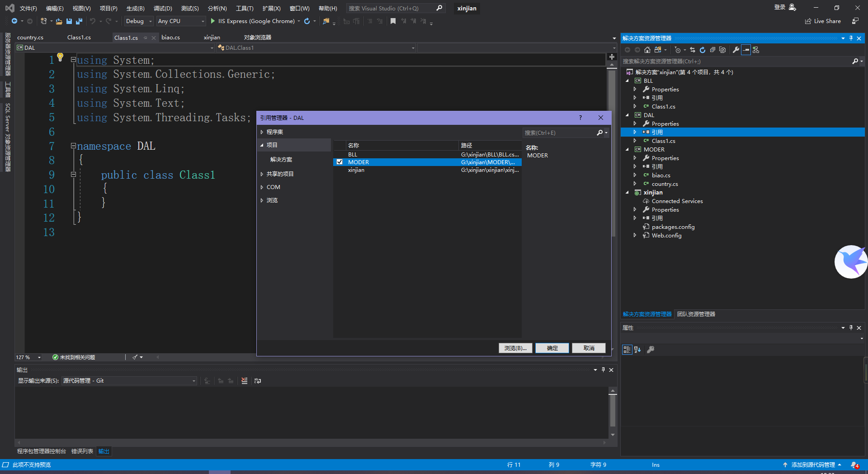Switch to biao.cs editor tab

pyautogui.click(x=171, y=38)
